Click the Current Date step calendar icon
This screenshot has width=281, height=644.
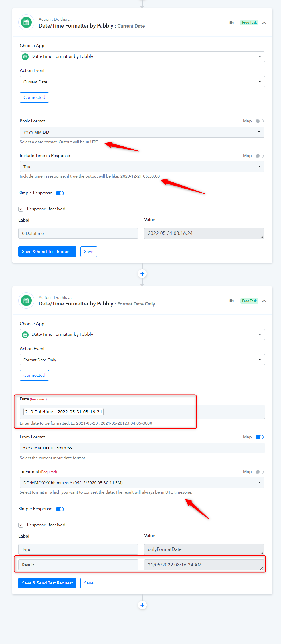tap(26, 22)
